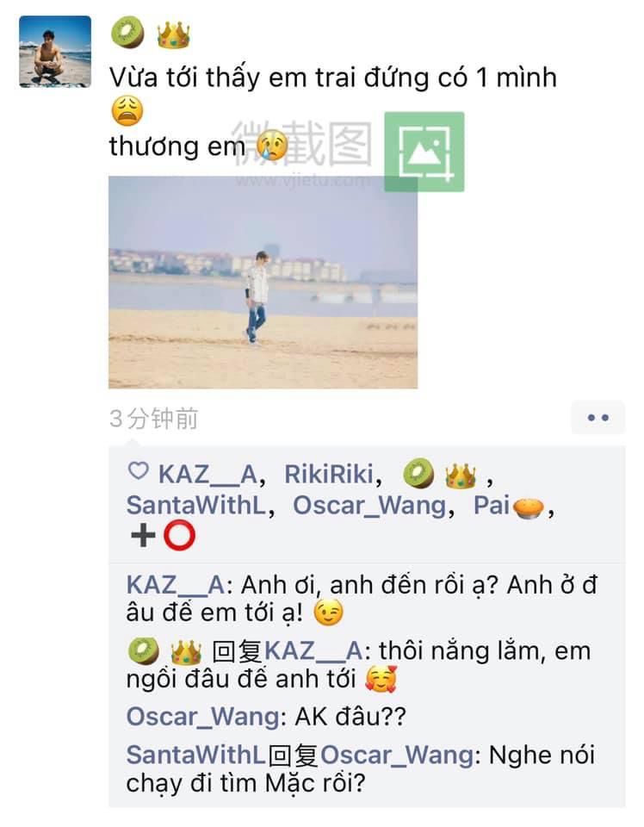Viewport: 644px width, 827px height.
Task: Open RikiRiki profile from likes
Action: 329,474
